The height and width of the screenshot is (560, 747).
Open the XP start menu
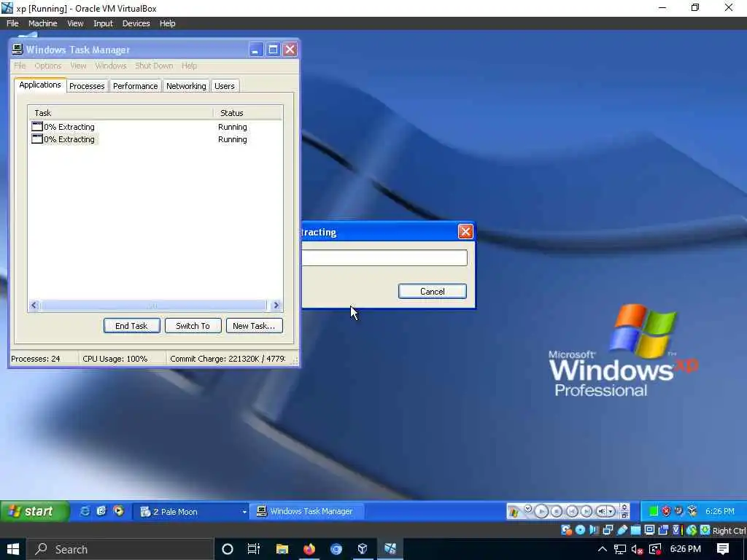tap(34, 511)
